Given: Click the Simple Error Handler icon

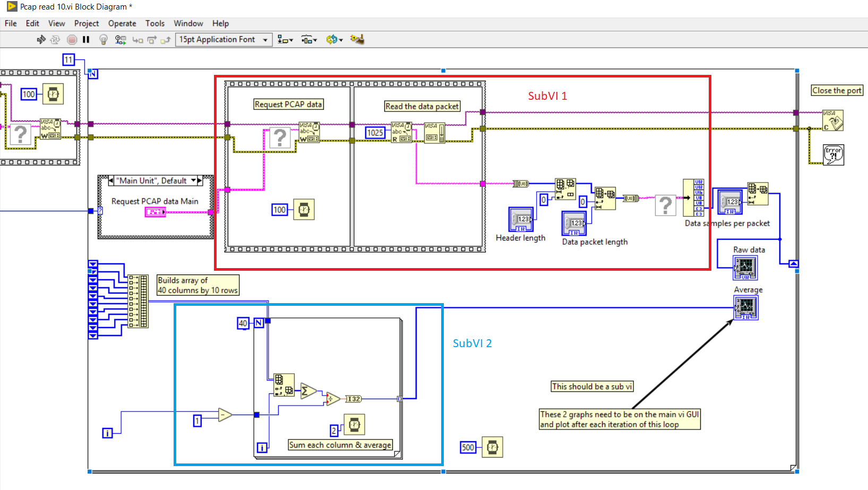Looking at the screenshot, I should [833, 155].
